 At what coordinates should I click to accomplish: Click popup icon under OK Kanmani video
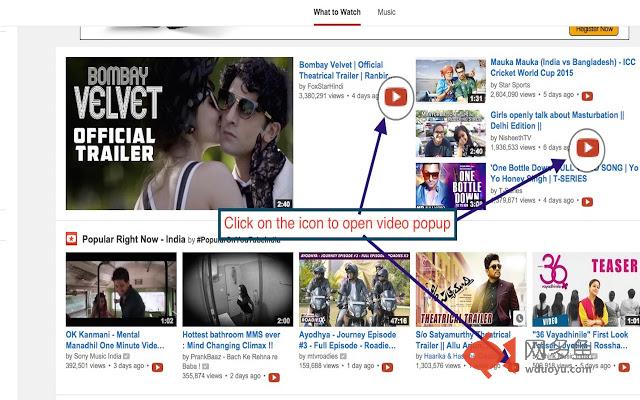point(157,367)
